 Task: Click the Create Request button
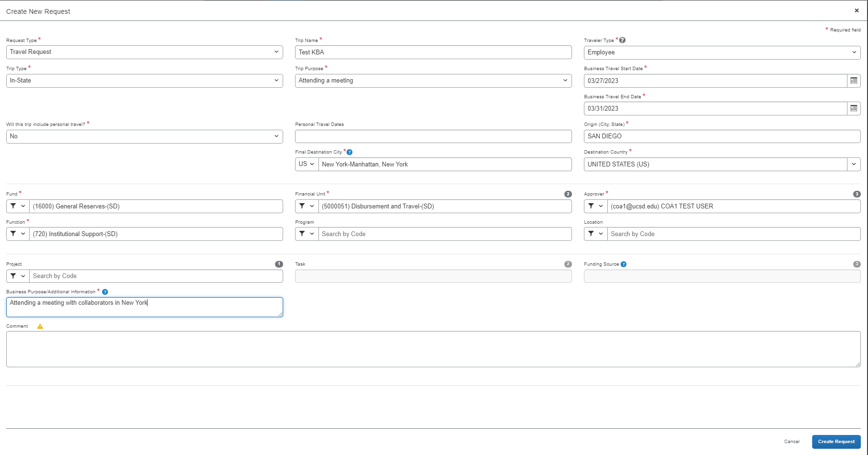[x=836, y=441]
